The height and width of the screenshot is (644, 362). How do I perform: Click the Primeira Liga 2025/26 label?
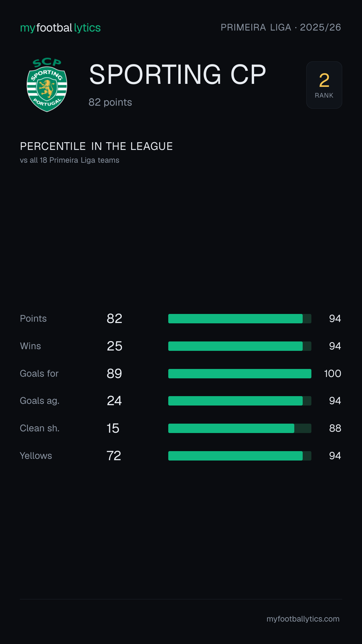(x=281, y=28)
